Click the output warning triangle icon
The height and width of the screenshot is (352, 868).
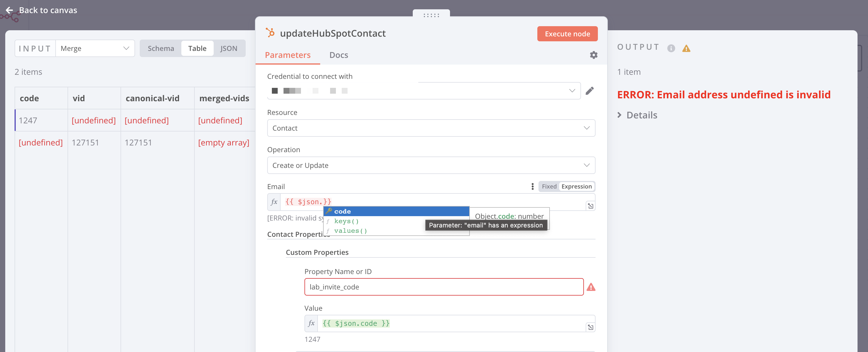686,49
